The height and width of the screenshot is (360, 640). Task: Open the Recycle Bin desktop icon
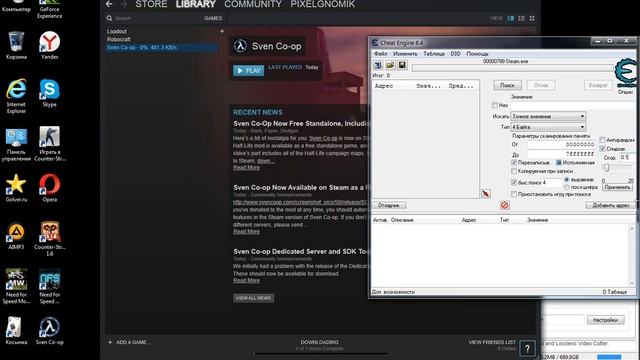(16, 45)
